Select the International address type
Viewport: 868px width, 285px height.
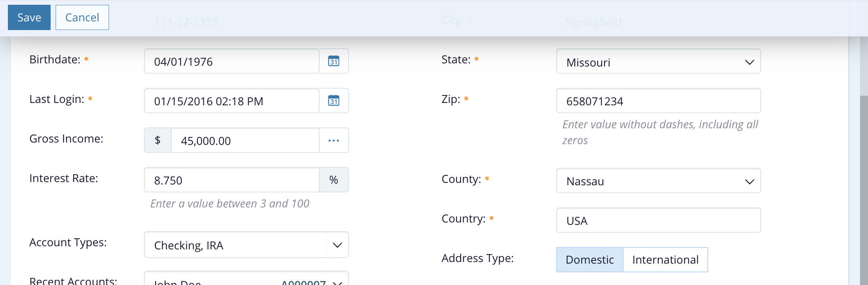665,260
